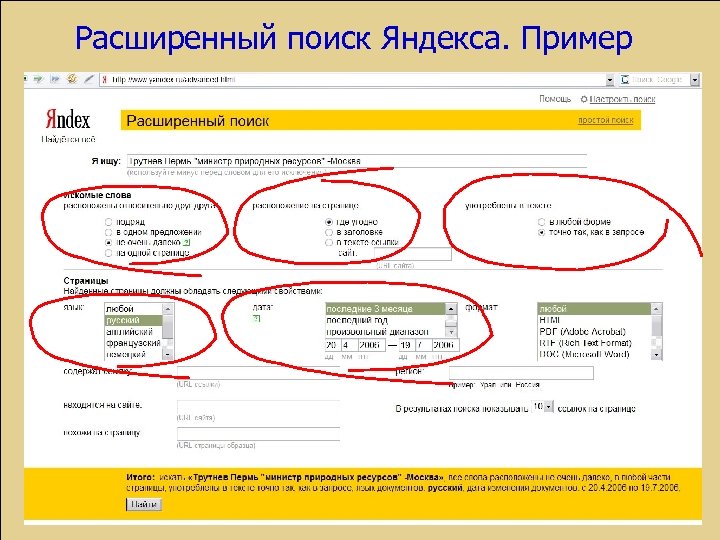Click the 'Найти' search button
The image size is (720, 540).
click(x=144, y=504)
